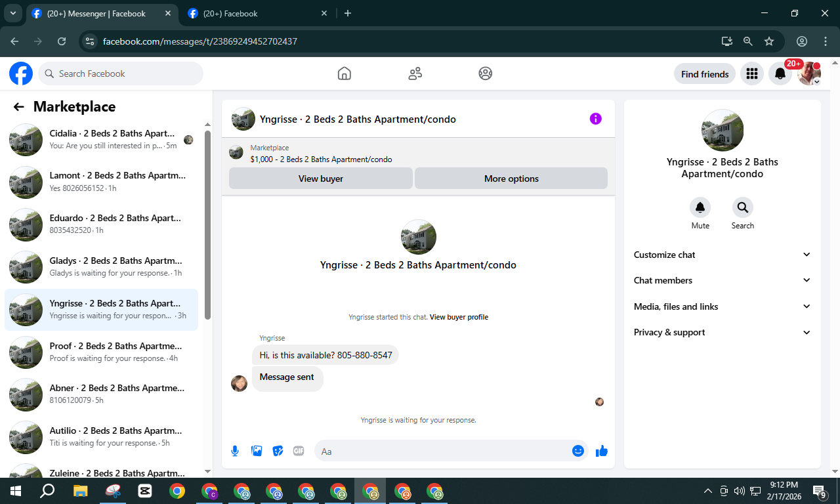Open the Chrome tab search dropdown
The image size is (840, 504).
pyautogui.click(x=12, y=13)
